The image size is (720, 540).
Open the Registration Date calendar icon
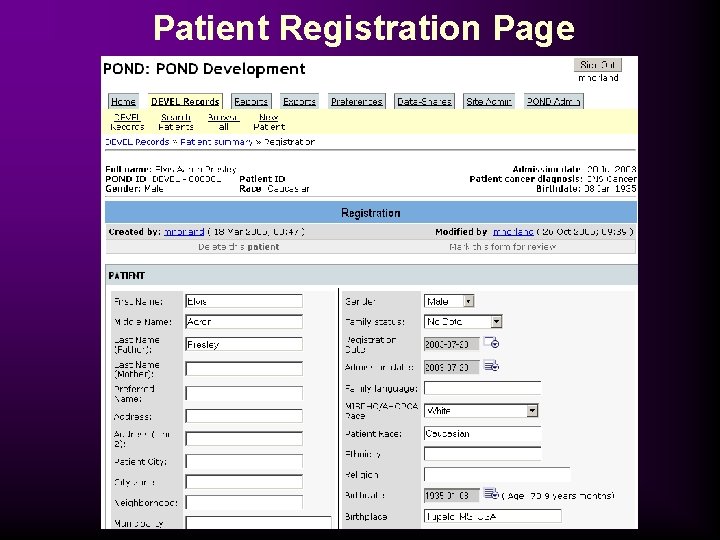[x=491, y=343]
